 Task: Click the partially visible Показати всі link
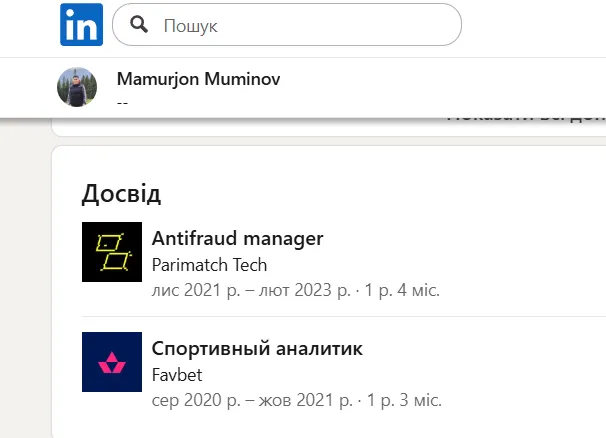click(527, 118)
